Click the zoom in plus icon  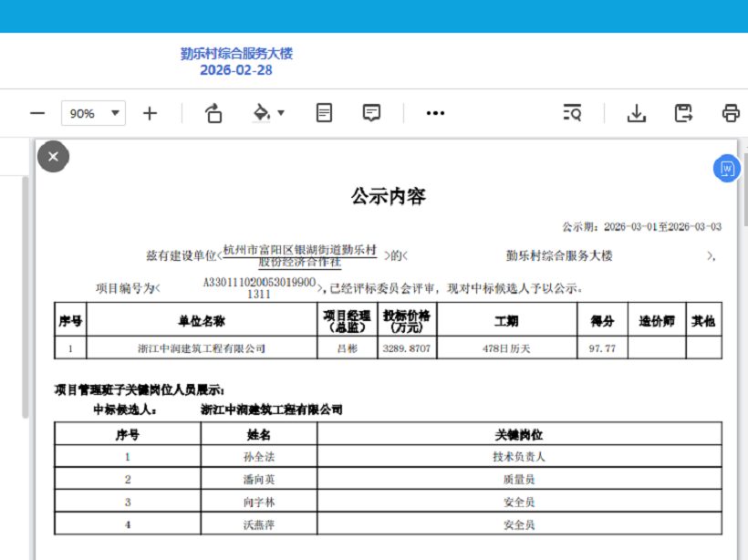[x=150, y=113]
